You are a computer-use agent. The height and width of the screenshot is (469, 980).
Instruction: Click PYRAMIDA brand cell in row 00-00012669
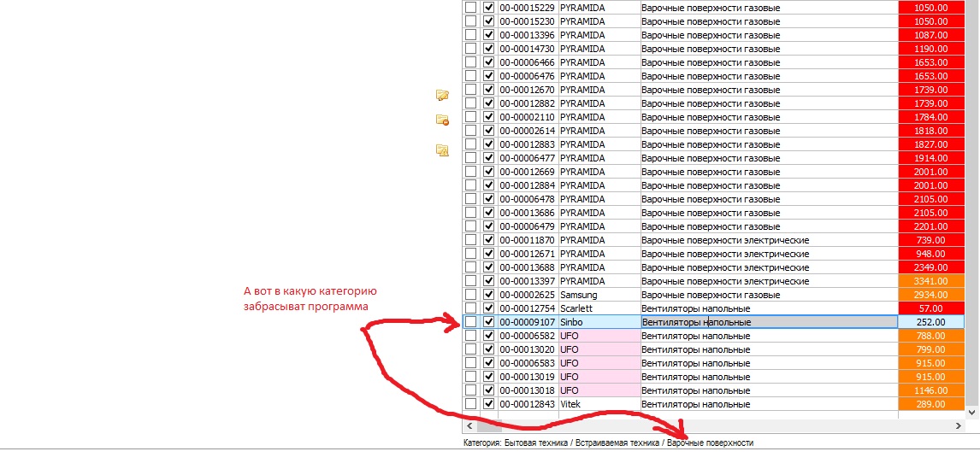pos(599,172)
